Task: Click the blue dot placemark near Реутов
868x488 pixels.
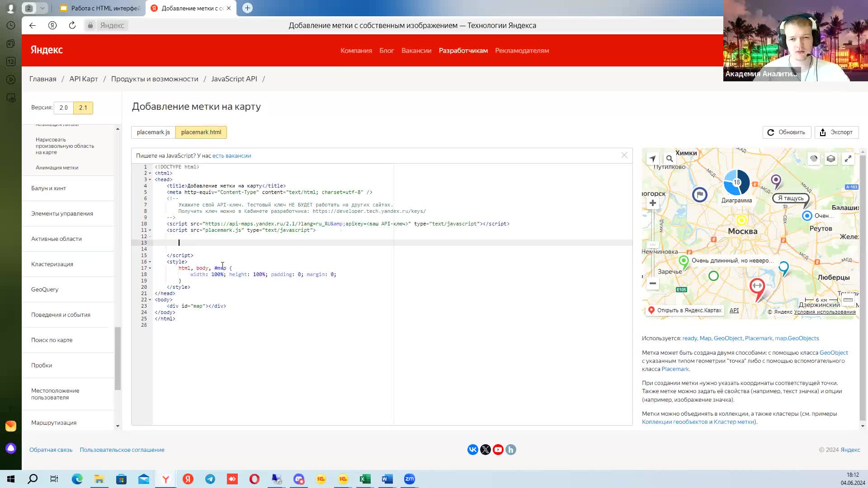Action: [x=807, y=216]
